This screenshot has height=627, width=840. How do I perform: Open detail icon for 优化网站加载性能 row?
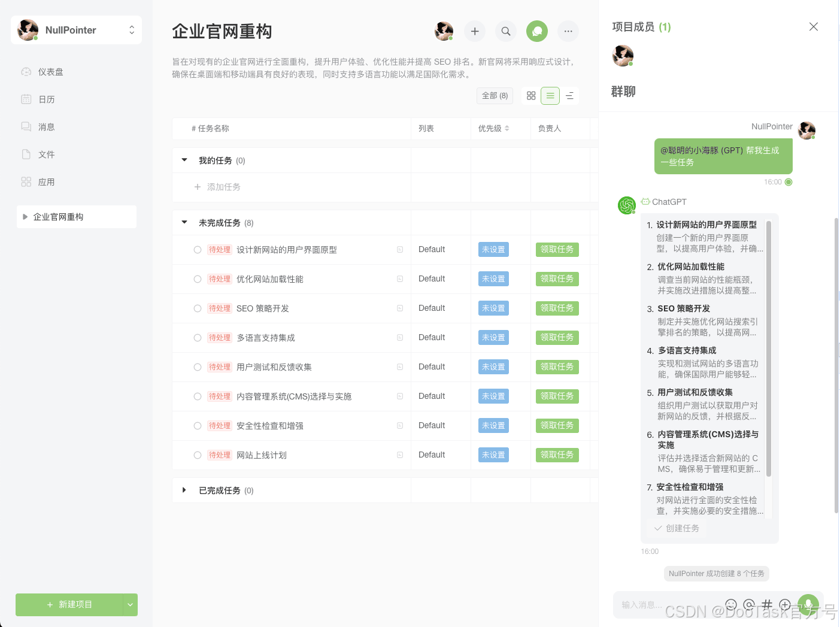point(400,279)
